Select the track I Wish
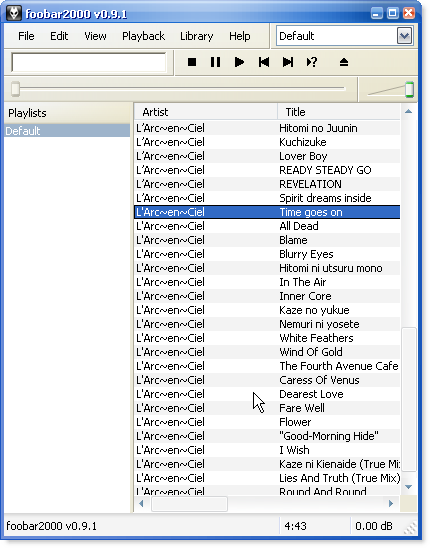The height and width of the screenshot is (548, 430). 267,450
